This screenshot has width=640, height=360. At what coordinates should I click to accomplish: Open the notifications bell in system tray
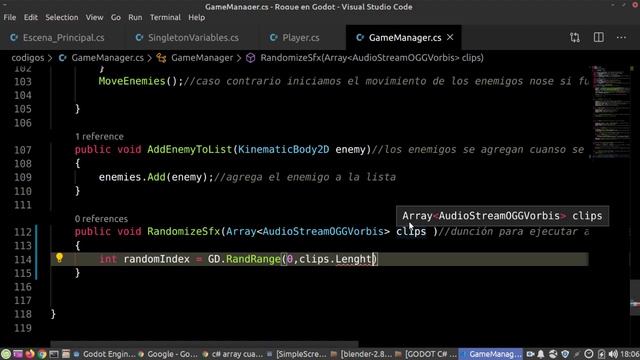pos(541,354)
